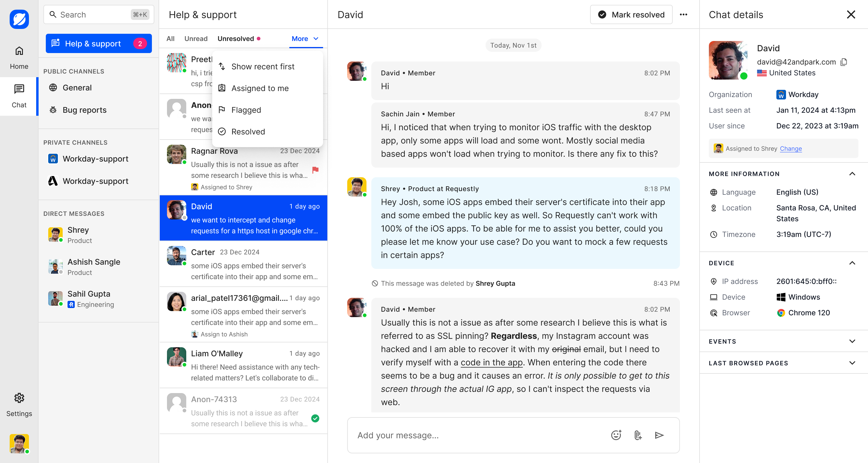Click the david@42andpark.com email text

pyautogui.click(x=797, y=62)
